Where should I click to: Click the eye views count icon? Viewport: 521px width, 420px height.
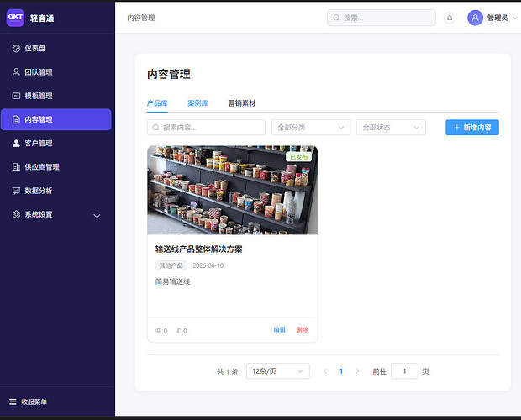pos(159,330)
